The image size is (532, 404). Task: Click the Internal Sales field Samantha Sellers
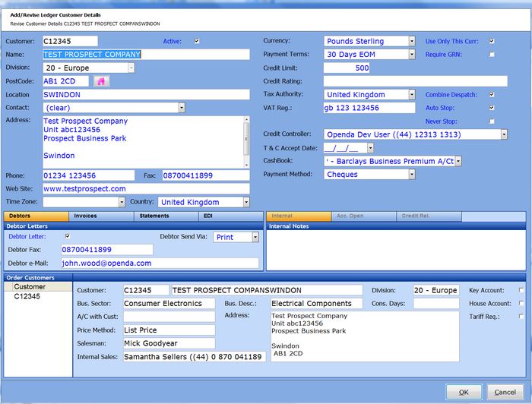[195, 357]
